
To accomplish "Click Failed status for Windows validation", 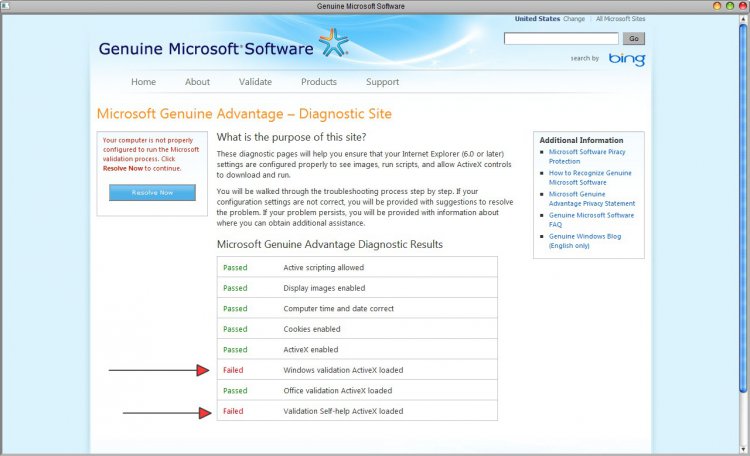I will click(233, 370).
